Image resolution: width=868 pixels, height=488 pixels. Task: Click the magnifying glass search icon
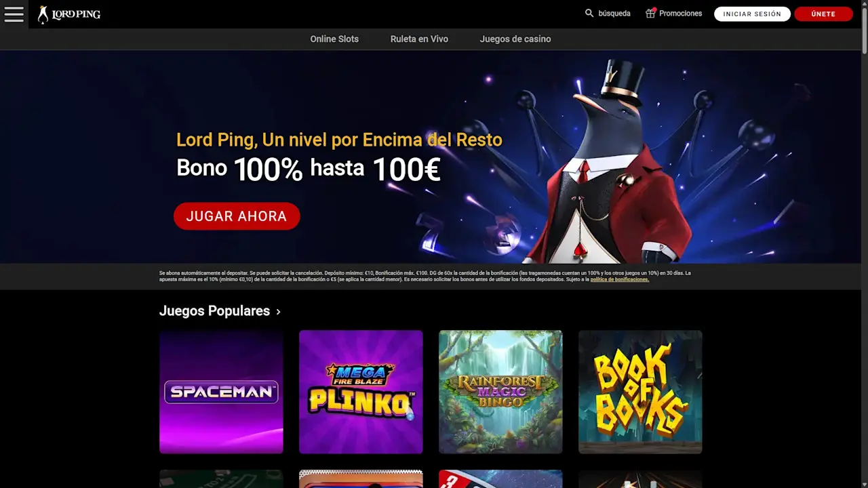589,14
